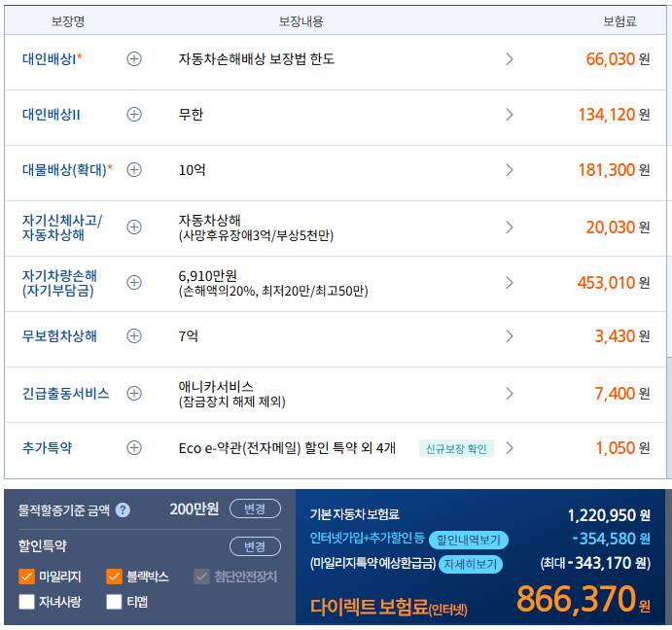Select the 긴급출동서비스 coverage name
Image resolution: width=672 pixels, height=630 pixels.
pyautogui.click(x=65, y=393)
